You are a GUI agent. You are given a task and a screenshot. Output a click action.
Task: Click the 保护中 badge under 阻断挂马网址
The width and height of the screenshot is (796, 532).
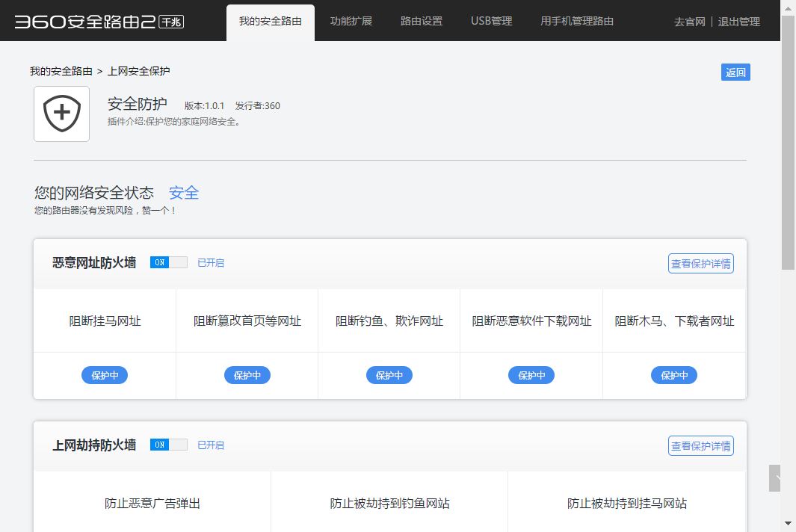pos(105,375)
